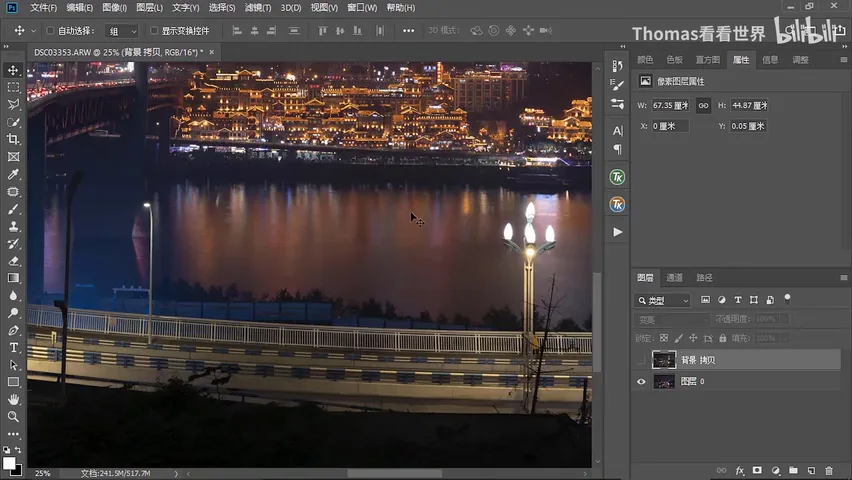Toggle the layer filter on/off switch
This screenshot has width=852, height=480.
(787, 299)
